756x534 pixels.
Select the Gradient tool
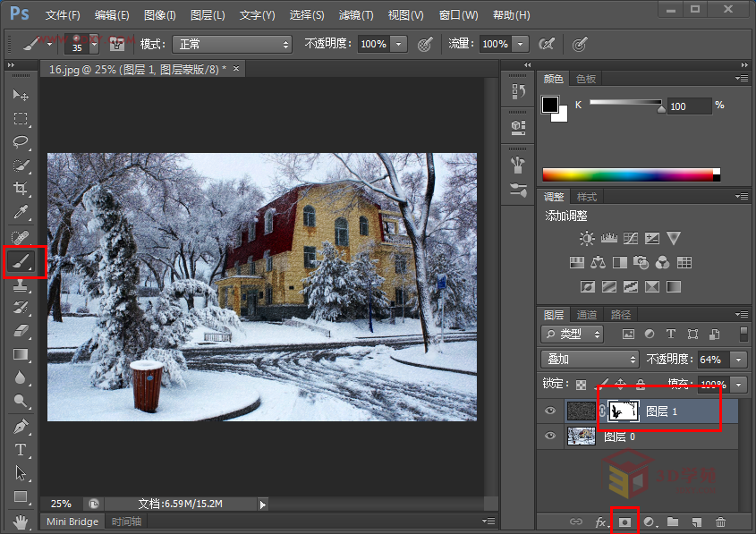point(21,355)
